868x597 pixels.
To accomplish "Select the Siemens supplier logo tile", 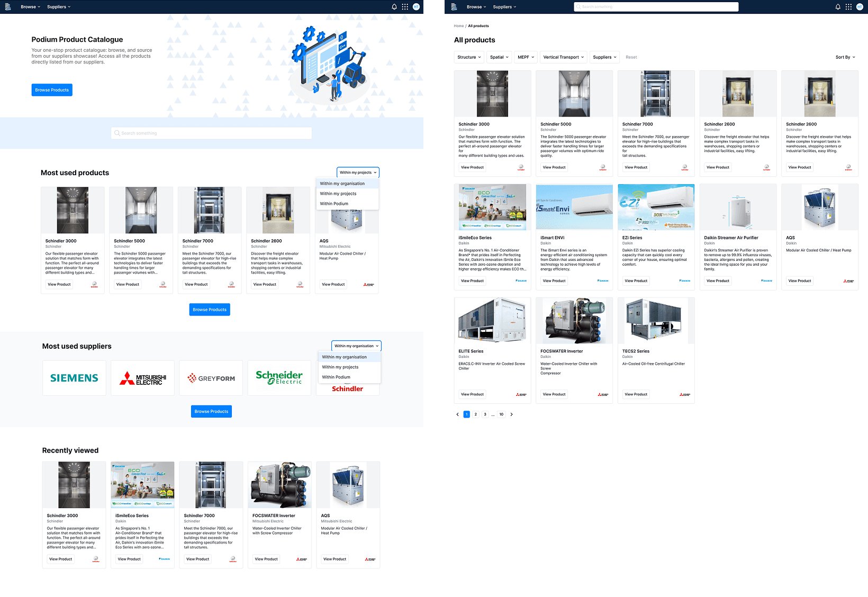I will coord(74,378).
